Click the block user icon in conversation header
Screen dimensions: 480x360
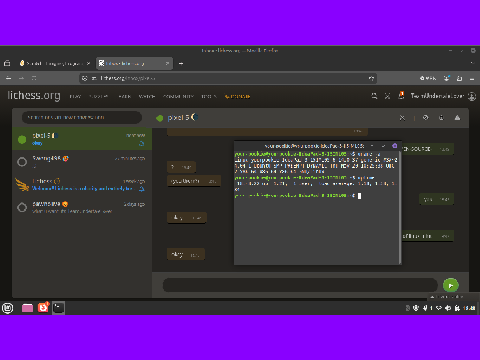tap(425, 117)
